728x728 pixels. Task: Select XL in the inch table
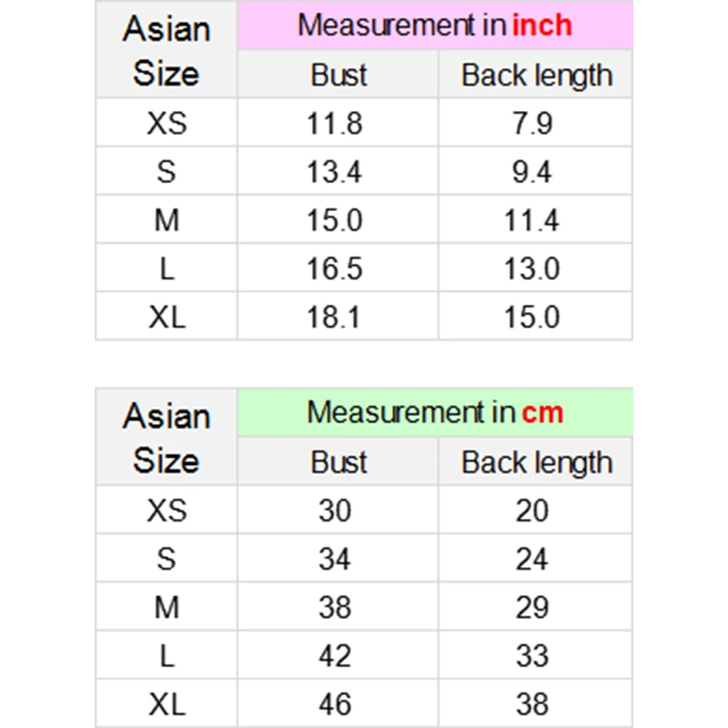(x=167, y=317)
